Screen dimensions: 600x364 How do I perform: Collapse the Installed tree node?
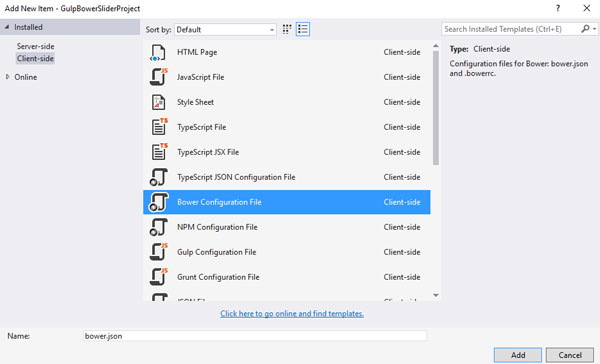point(7,27)
